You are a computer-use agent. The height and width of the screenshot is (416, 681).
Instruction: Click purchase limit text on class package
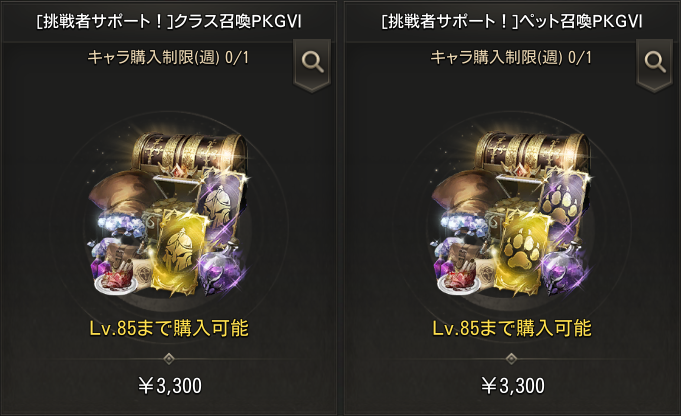(x=168, y=57)
